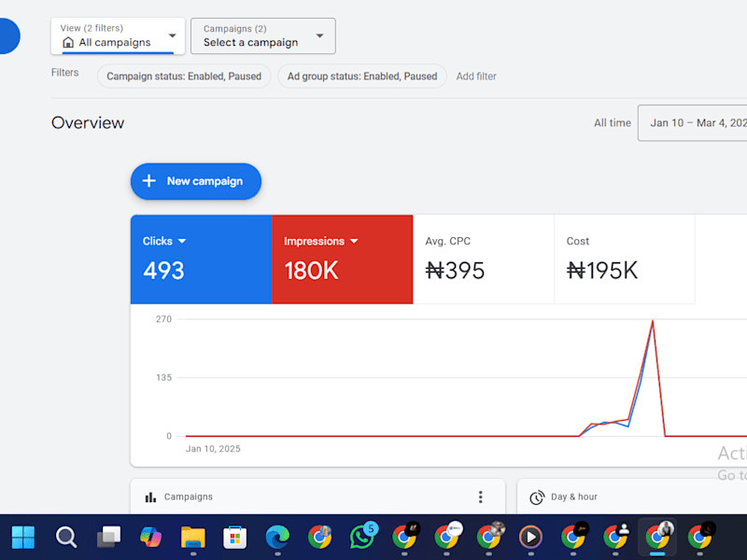Click the 493 clicks value

click(163, 271)
